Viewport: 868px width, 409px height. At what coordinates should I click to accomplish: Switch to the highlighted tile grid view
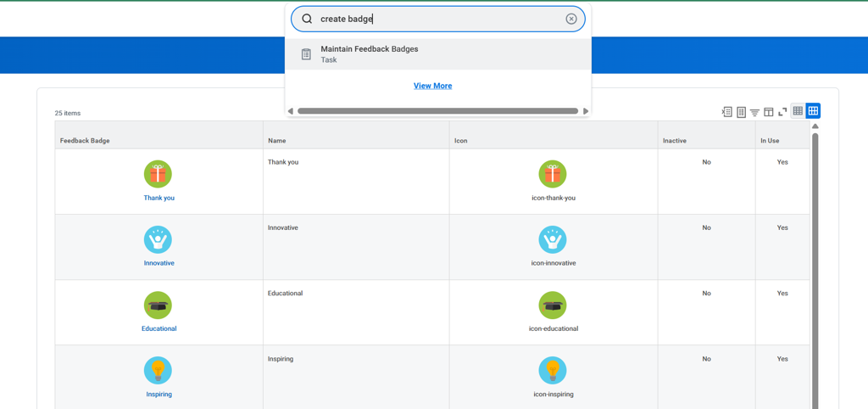(x=813, y=111)
